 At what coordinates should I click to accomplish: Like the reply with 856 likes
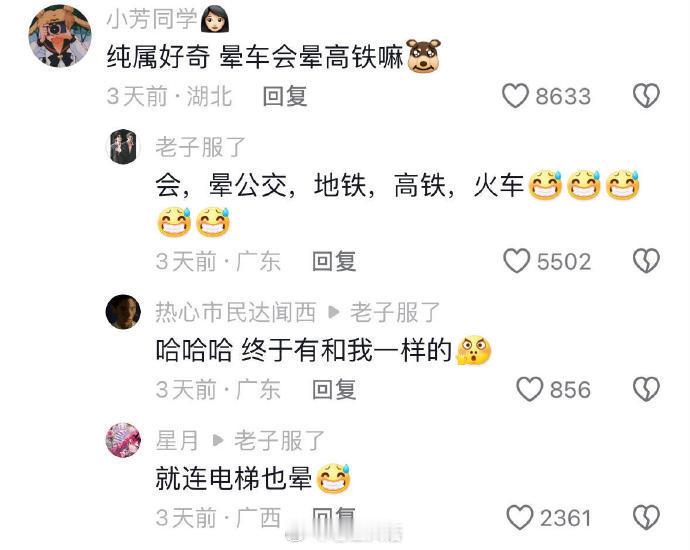[x=529, y=389]
